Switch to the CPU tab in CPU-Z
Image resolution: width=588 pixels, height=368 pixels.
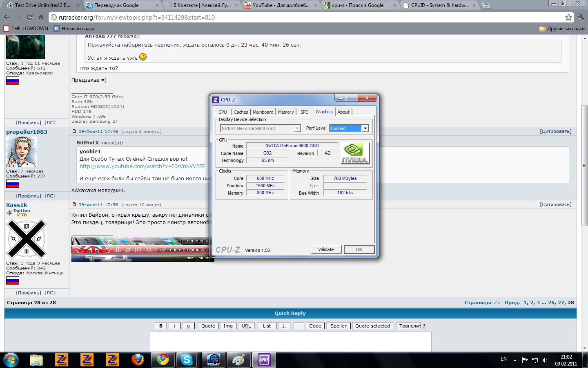(x=223, y=112)
